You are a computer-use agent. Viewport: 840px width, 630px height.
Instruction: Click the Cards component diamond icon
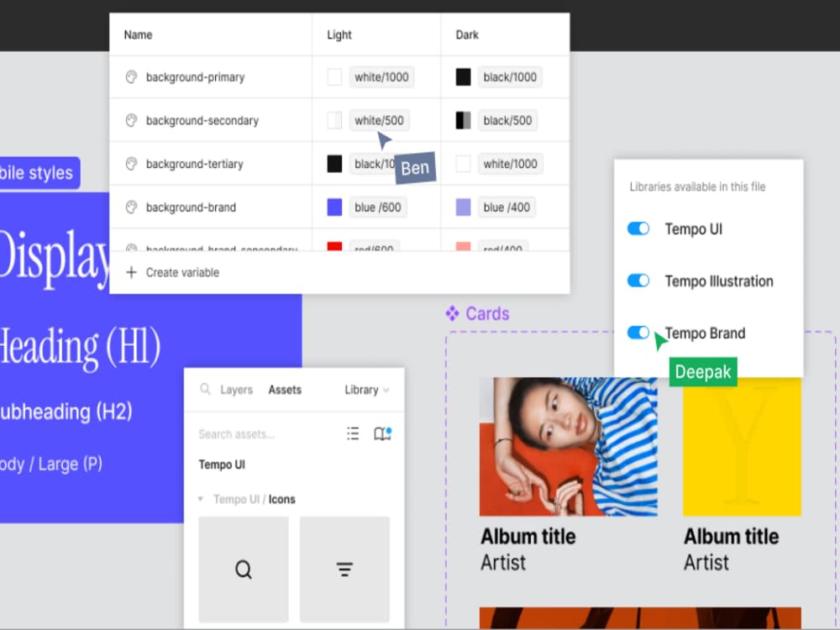[x=452, y=313]
